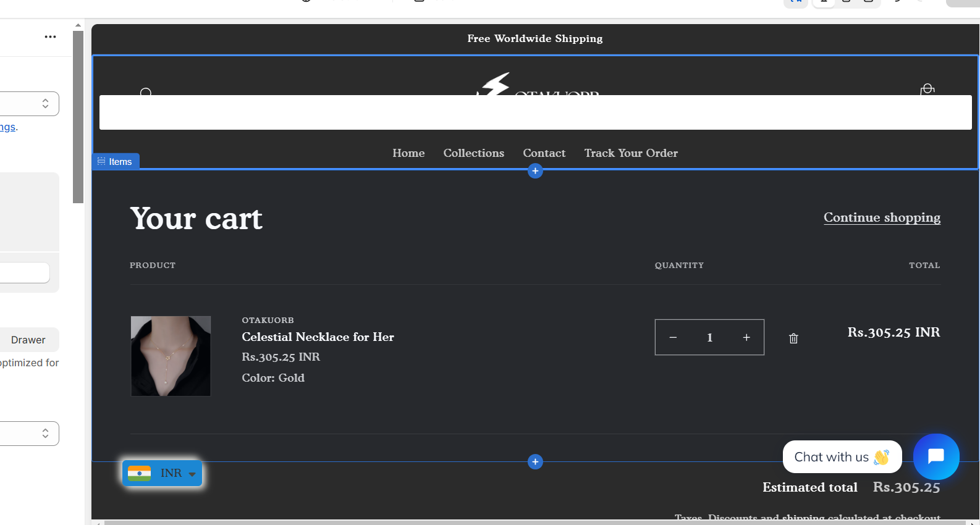
Task: Open the INR currency selector dropdown
Action: (163, 473)
